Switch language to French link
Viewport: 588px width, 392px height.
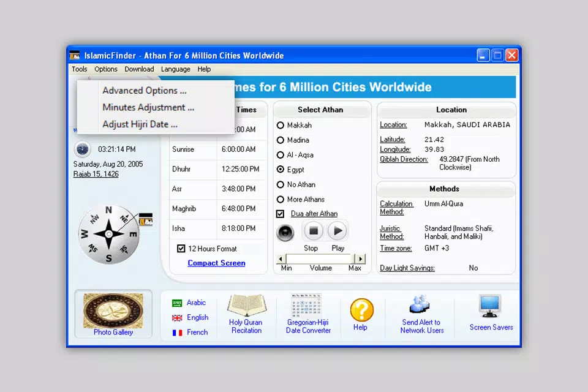coord(197,332)
